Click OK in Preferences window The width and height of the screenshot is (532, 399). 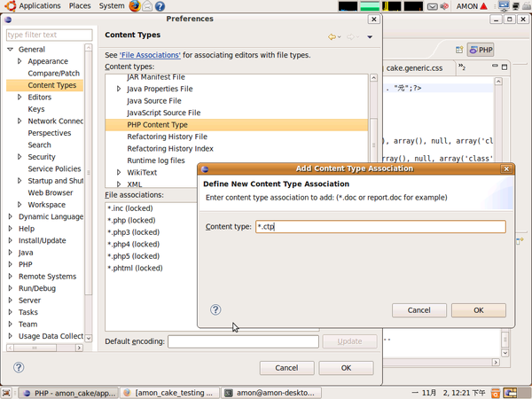click(346, 368)
